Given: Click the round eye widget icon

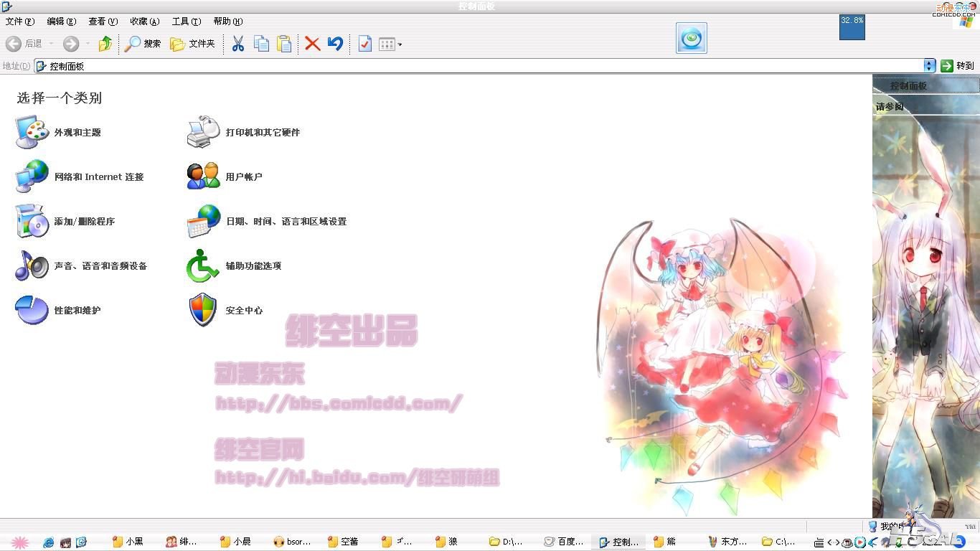Looking at the screenshot, I should pos(692,38).
